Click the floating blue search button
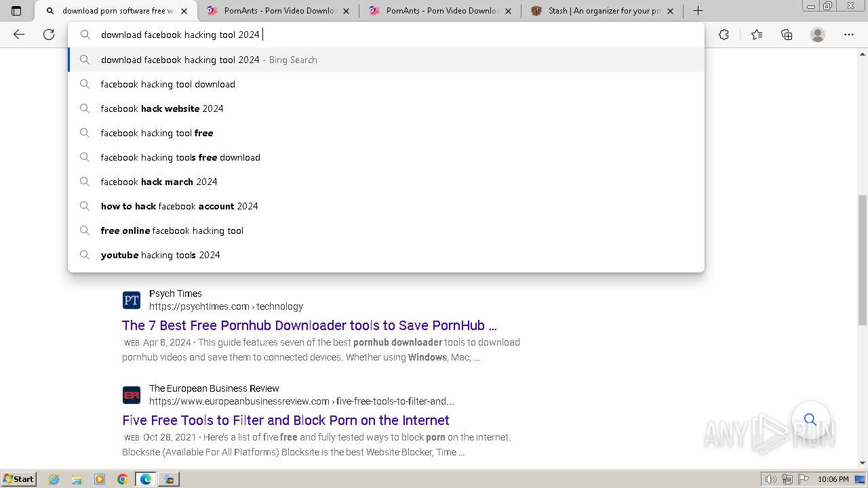Screen dimensions: 868x488 point(810,420)
